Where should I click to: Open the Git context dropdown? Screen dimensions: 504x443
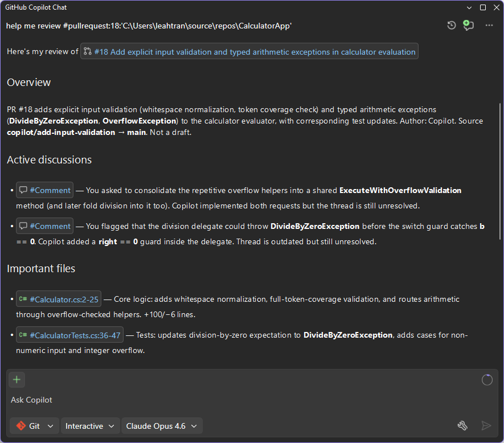[34, 426]
